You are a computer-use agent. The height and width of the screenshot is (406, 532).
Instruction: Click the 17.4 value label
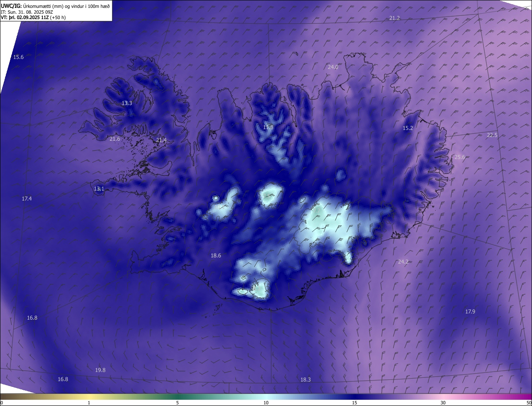pyautogui.click(x=27, y=199)
